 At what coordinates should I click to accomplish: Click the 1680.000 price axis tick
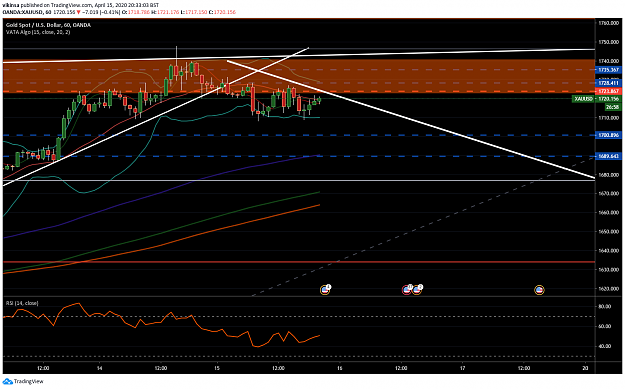[608, 175]
